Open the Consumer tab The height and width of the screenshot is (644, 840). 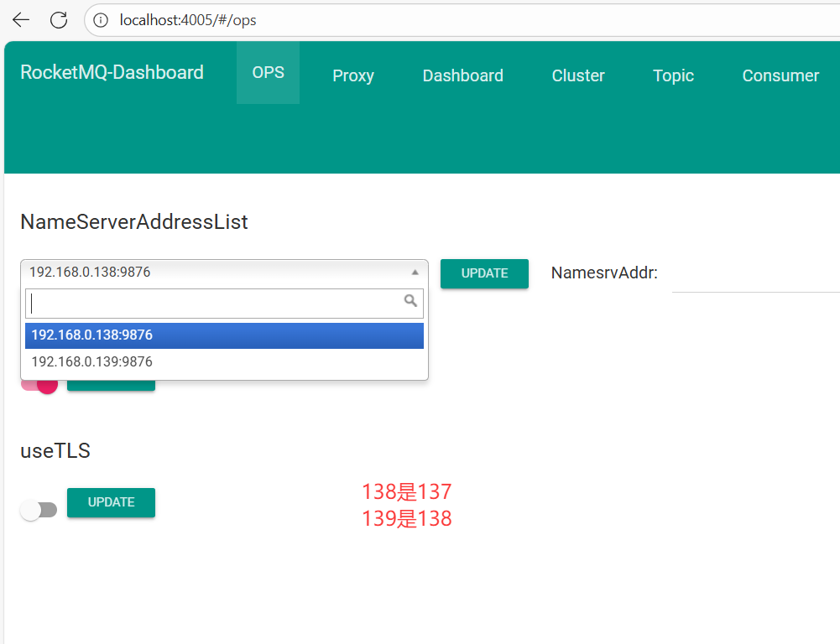pos(780,76)
